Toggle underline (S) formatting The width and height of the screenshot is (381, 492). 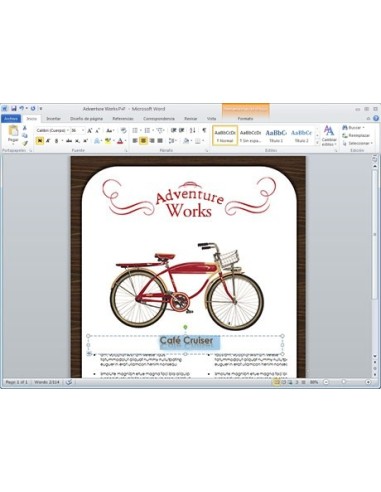(56, 141)
